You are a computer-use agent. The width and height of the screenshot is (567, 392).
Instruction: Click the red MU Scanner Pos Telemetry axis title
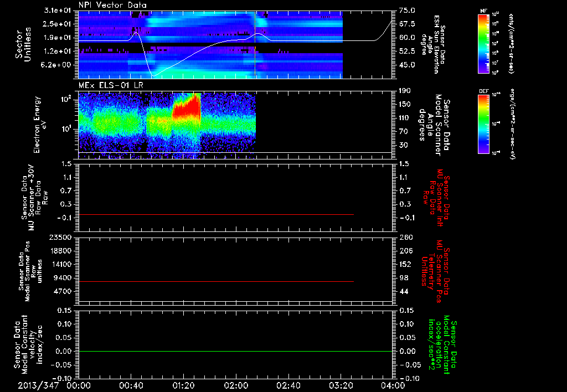point(435,271)
